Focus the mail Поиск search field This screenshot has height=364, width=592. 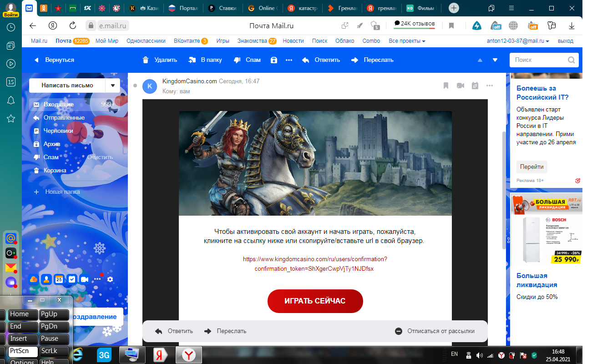[x=544, y=60]
